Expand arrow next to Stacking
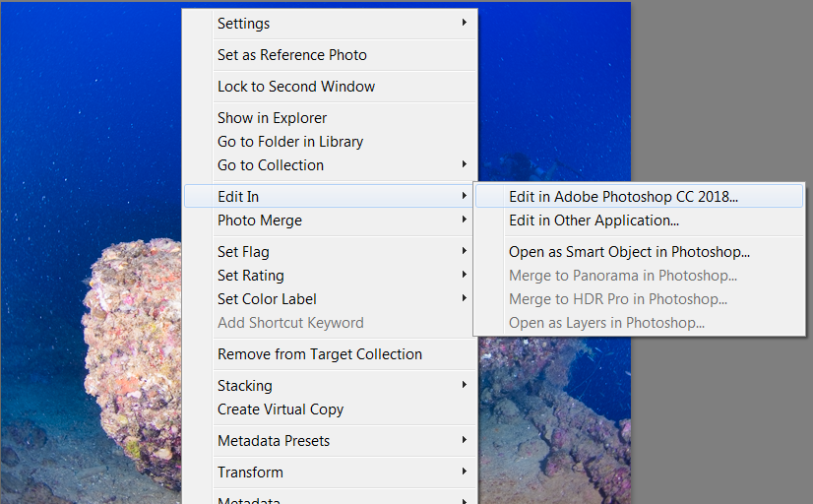The height and width of the screenshot is (504, 813). (x=464, y=385)
